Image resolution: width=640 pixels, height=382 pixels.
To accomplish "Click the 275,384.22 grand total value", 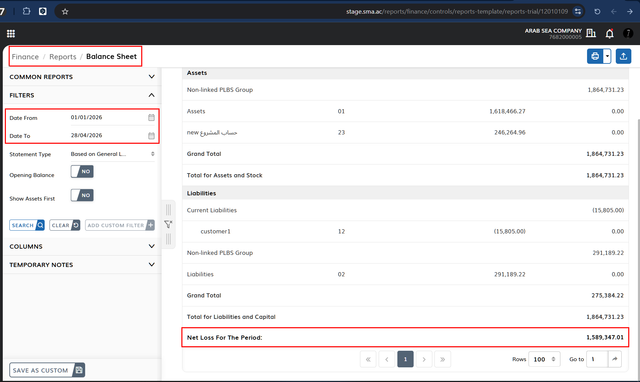I will [607, 295].
